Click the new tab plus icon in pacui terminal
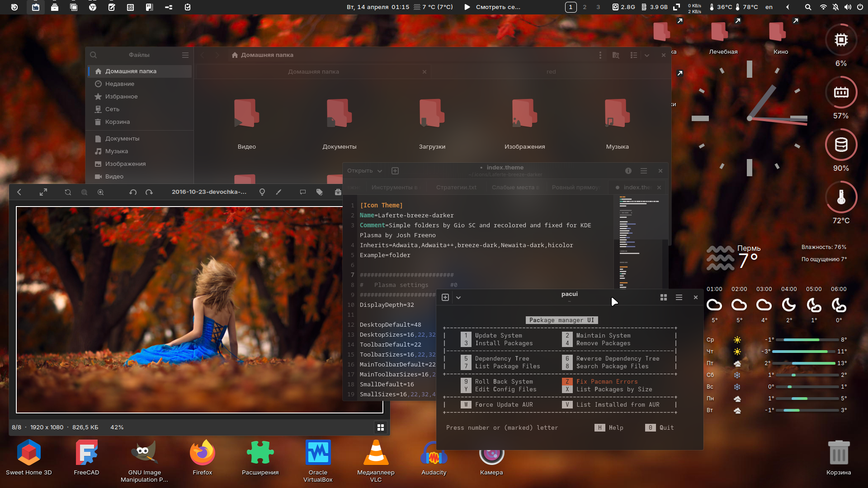 pyautogui.click(x=445, y=297)
